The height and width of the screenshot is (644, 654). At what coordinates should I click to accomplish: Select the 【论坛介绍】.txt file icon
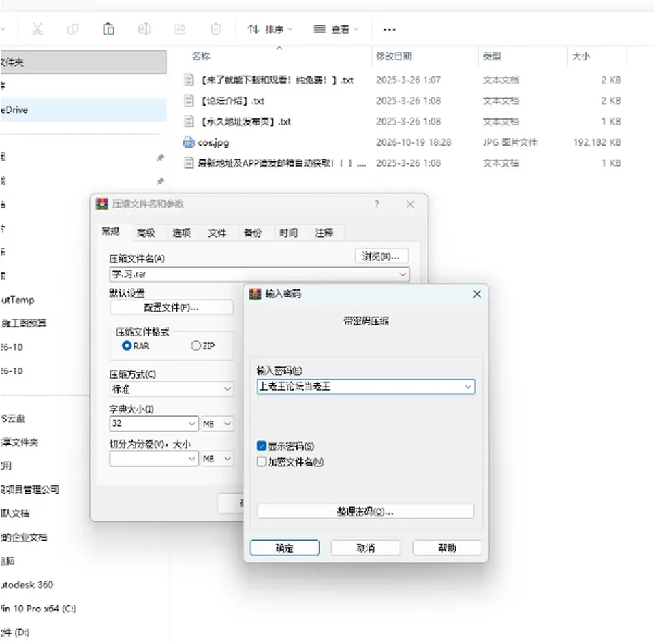[189, 101]
